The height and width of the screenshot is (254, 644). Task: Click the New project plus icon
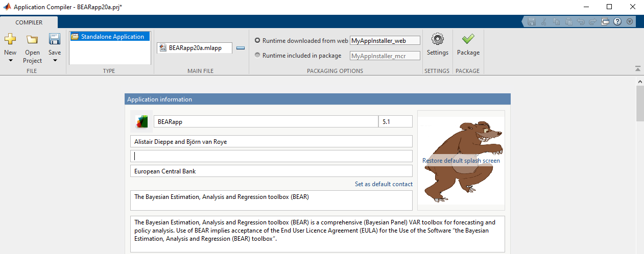point(10,39)
